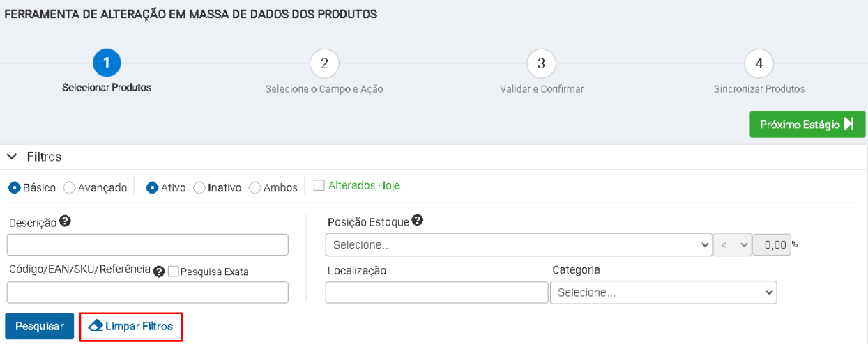Enable the Alterados Hoje checkbox
Screen dimensions: 868x344
tap(319, 186)
